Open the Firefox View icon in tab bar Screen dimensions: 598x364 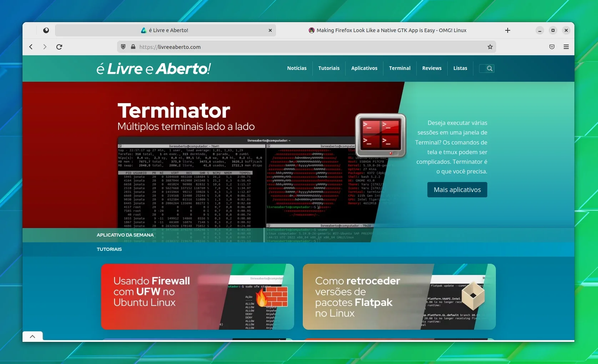tap(46, 30)
